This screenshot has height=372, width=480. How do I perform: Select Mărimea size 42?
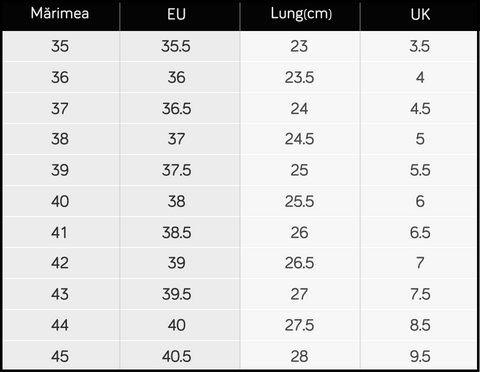pyautogui.click(x=60, y=263)
